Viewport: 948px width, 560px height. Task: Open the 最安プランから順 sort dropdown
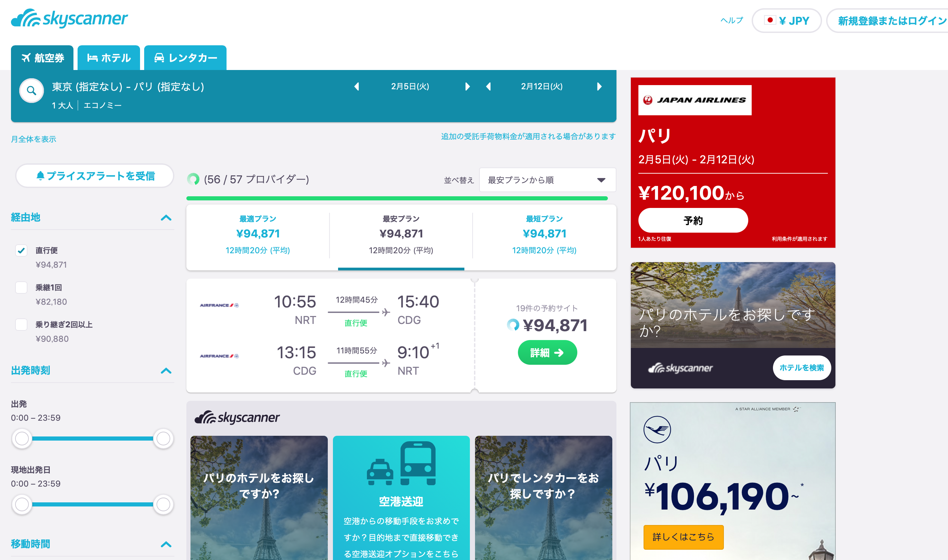547,180
